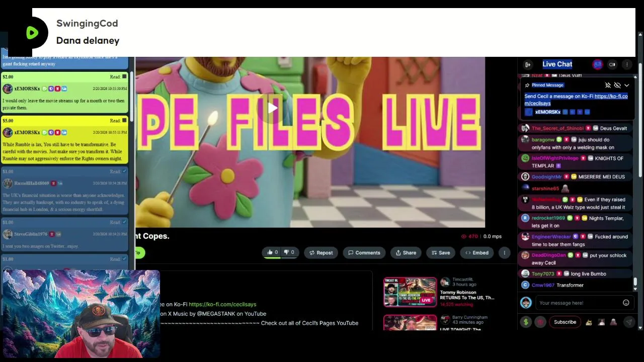The image size is (644, 362).
Task: Click RussellHall48069's avatar in rants panel
Action: (8, 184)
